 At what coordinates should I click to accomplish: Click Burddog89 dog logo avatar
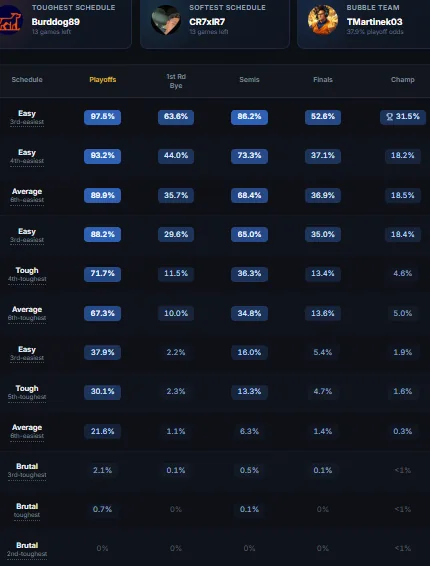(11, 20)
